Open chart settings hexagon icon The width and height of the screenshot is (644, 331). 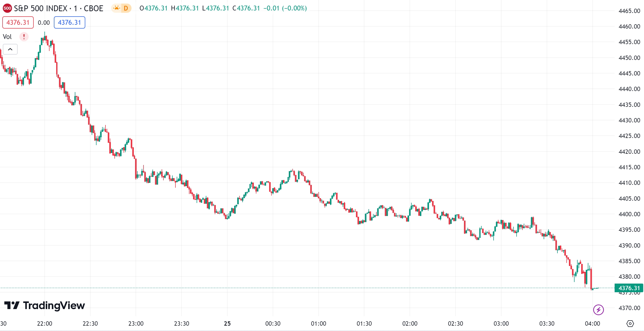click(630, 324)
